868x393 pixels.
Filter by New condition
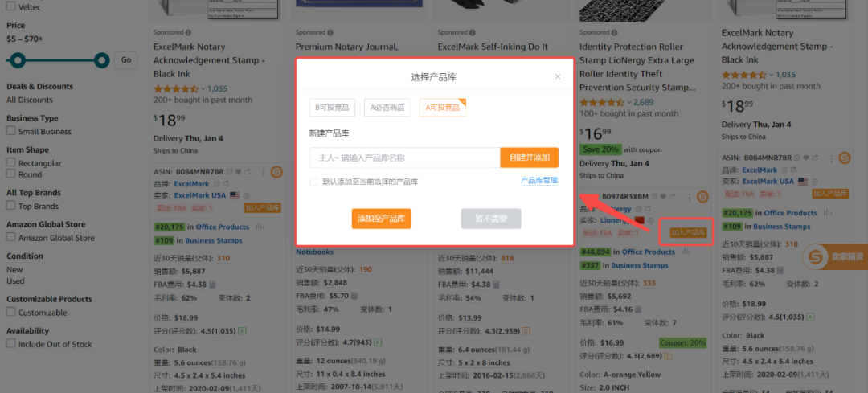14,269
